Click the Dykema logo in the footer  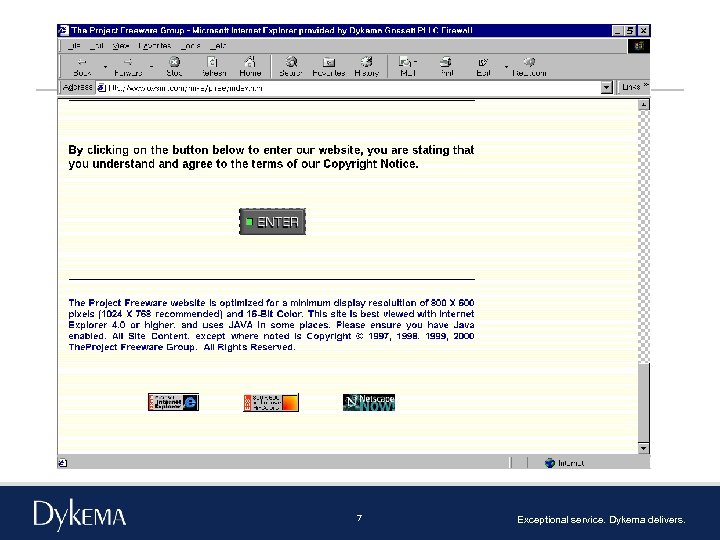[79, 514]
